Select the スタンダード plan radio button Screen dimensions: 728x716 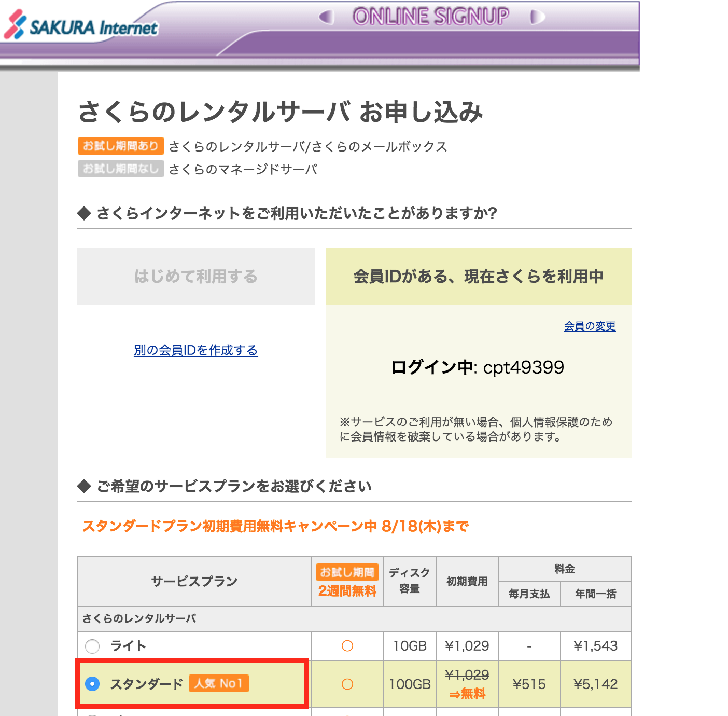pos(92,684)
